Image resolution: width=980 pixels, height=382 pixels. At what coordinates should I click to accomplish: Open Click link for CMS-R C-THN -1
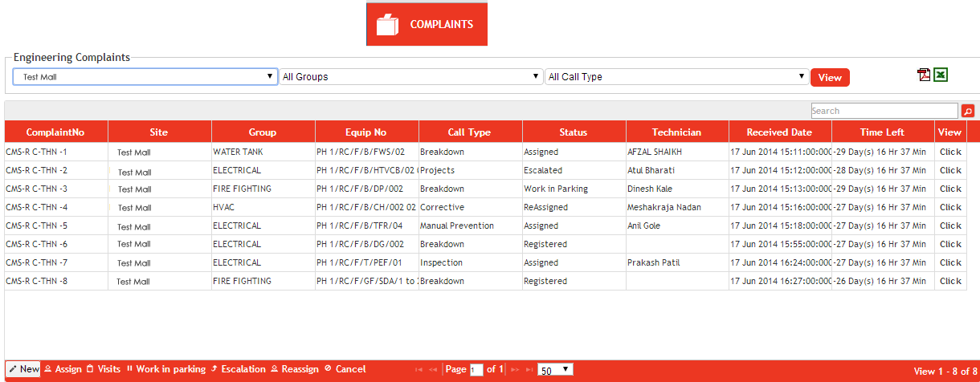950,152
